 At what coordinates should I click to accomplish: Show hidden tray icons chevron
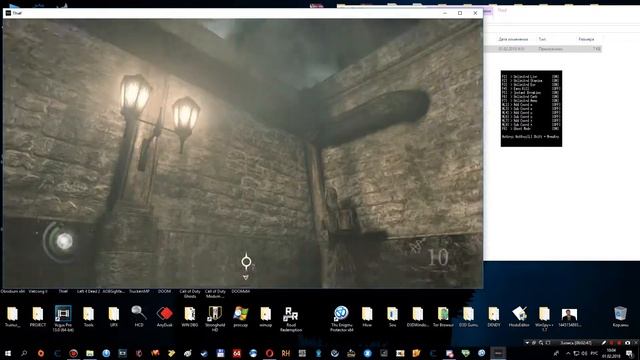568,353
